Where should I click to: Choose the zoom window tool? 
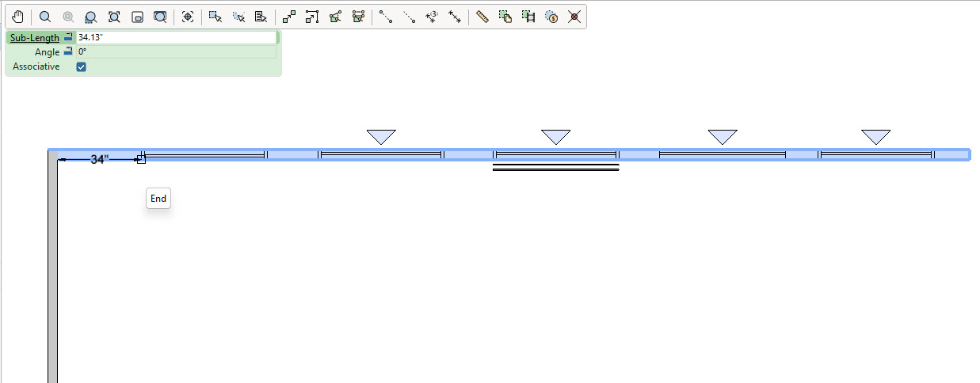pyautogui.click(x=91, y=17)
